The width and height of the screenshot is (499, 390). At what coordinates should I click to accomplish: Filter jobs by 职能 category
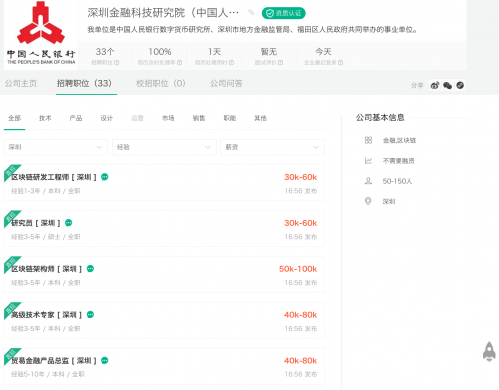pos(230,118)
